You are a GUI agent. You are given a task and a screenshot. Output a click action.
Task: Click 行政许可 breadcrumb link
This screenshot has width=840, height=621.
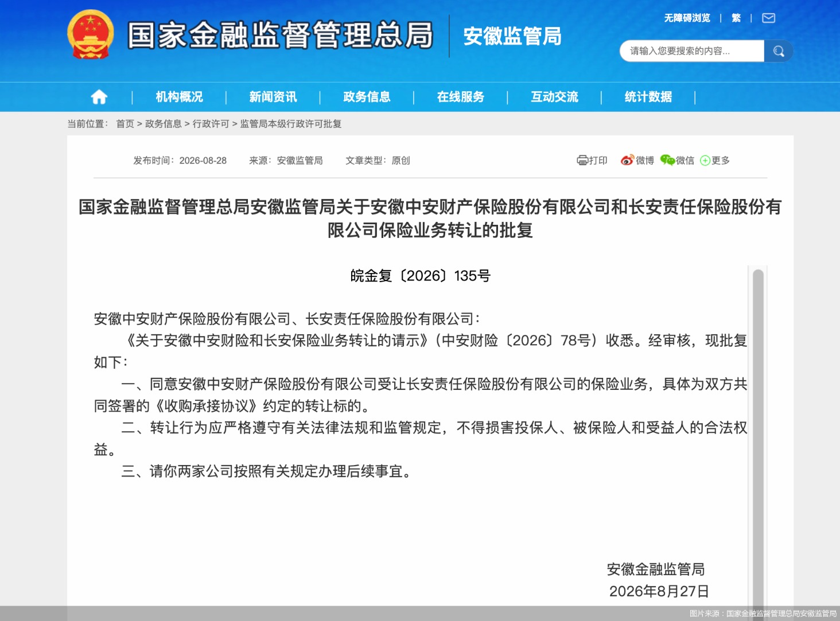[x=211, y=124]
